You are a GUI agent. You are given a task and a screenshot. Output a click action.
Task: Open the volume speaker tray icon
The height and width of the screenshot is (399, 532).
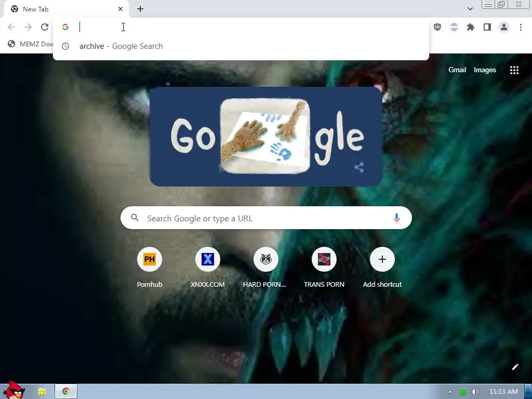tap(475, 392)
